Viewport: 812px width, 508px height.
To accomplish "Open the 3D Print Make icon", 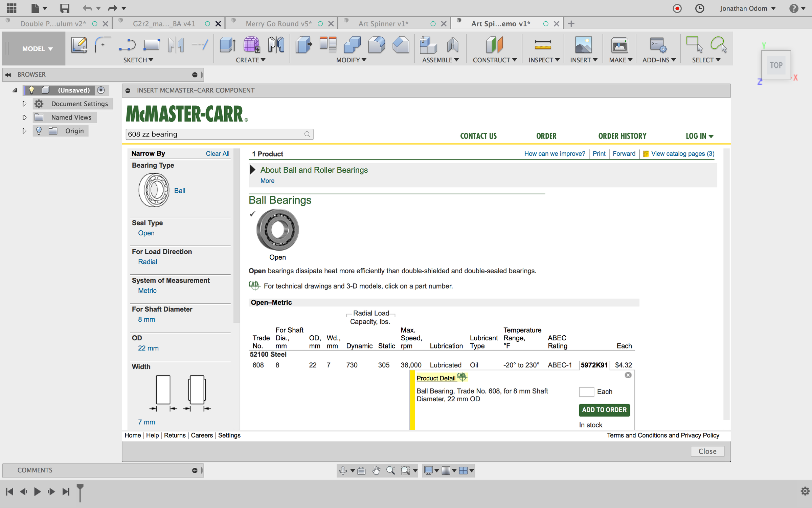I will click(619, 45).
